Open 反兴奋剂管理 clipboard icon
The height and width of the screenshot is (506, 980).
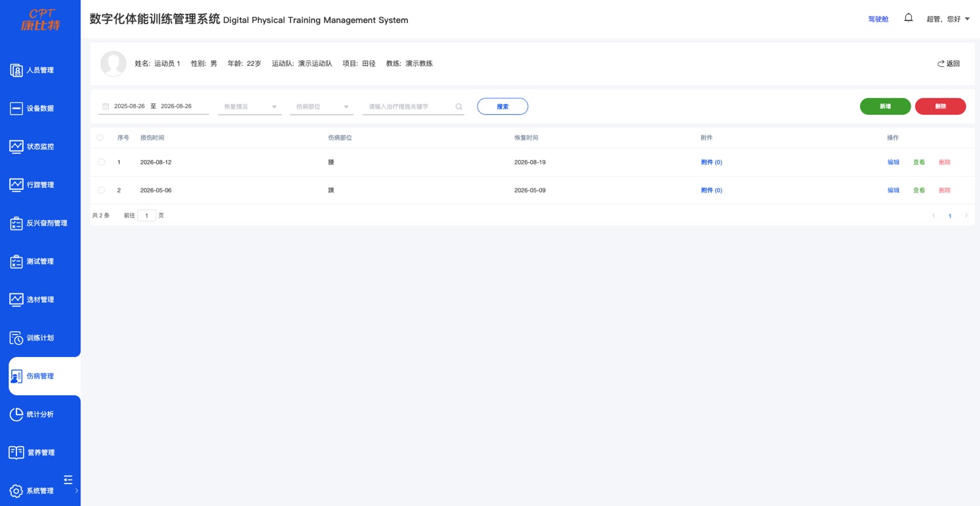[16, 223]
